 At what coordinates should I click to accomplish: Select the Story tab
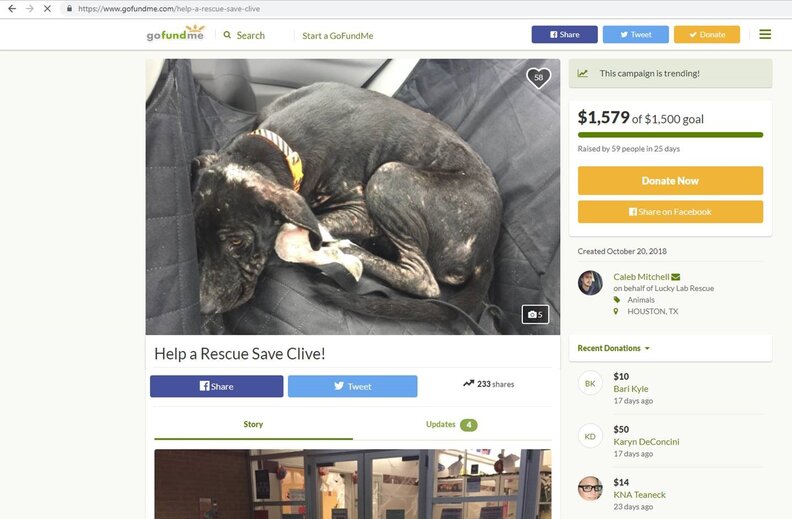pyautogui.click(x=253, y=425)
